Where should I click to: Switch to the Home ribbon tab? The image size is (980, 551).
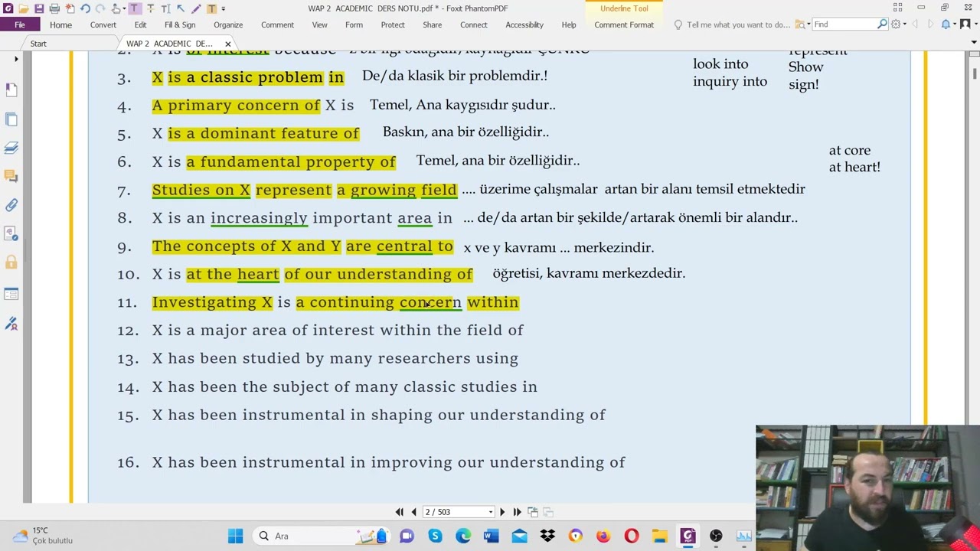tap(60, 24)
